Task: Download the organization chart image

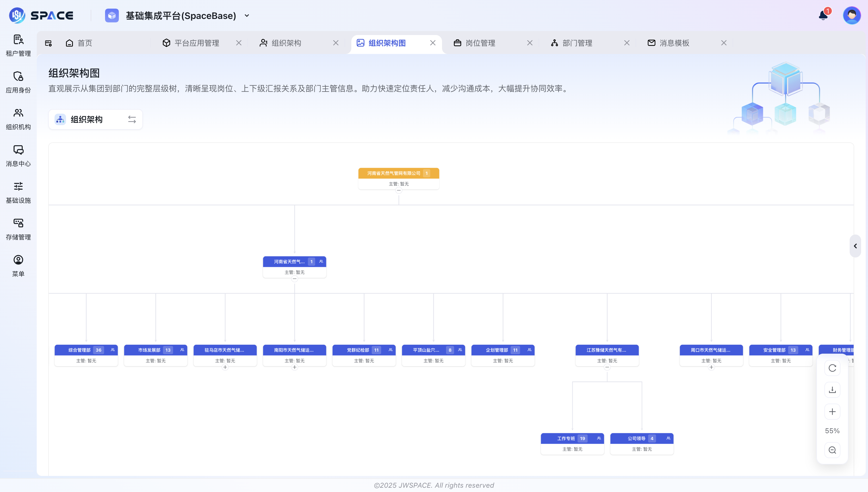Action: [832, 390]
